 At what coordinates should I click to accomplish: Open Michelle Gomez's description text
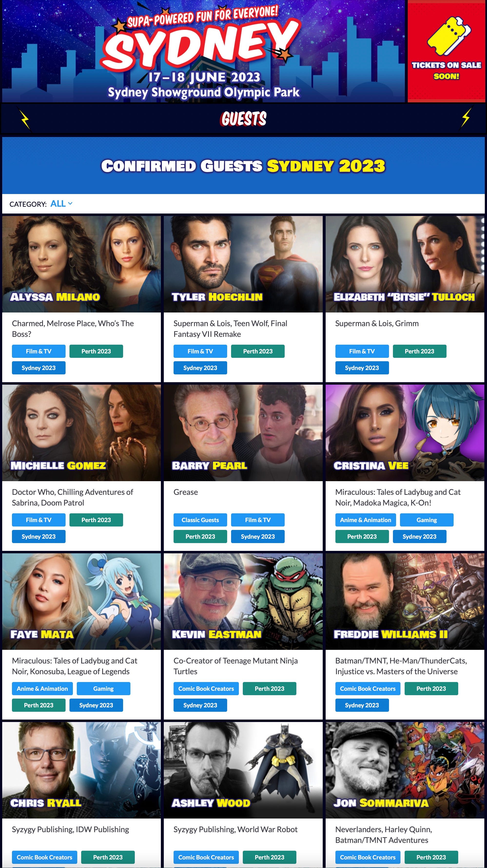point(72,497)
